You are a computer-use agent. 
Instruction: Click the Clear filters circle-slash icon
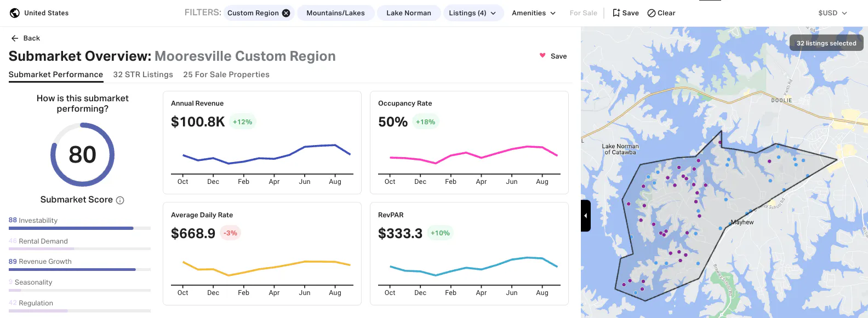click(652, 13)
